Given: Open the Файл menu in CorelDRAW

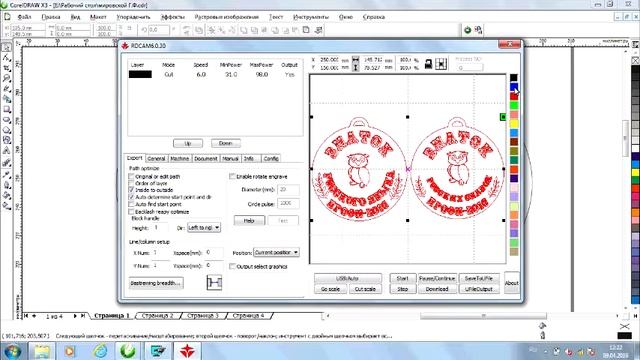Looking at the screenshot, I should (24, 17).
